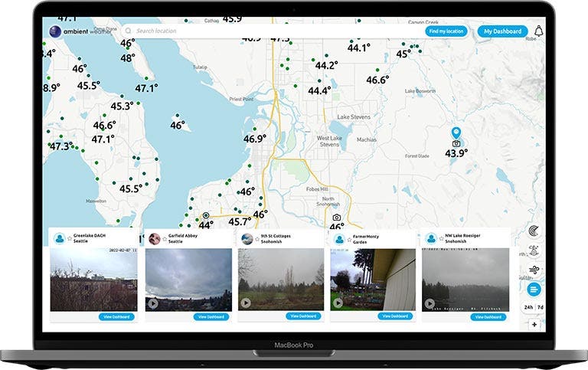Play the 9th St Cottages webcam video
The width and height of the screenshot is (588, 370).
[246, 303]
